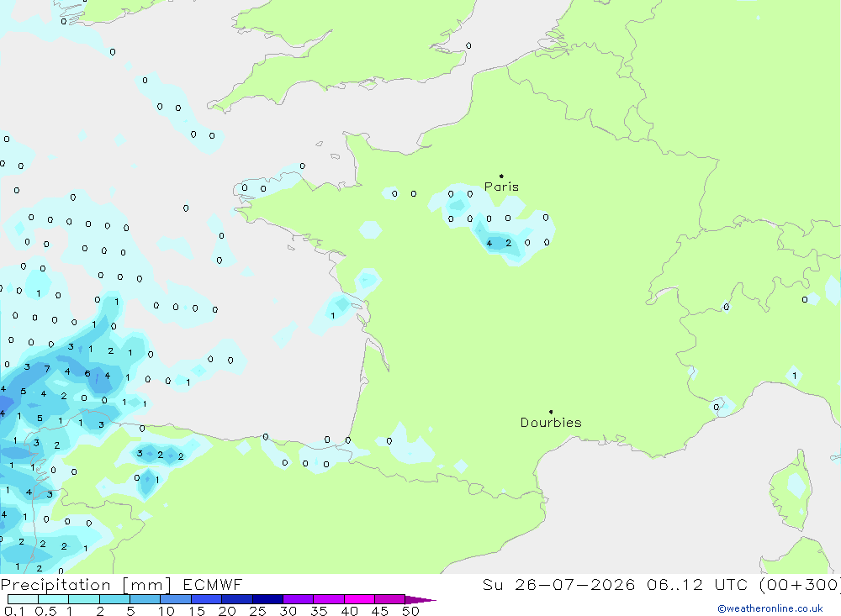Click the legend label 25
The width and height of the screenshot is (841, 616).
pyautogui.click(x=258, y=611)
